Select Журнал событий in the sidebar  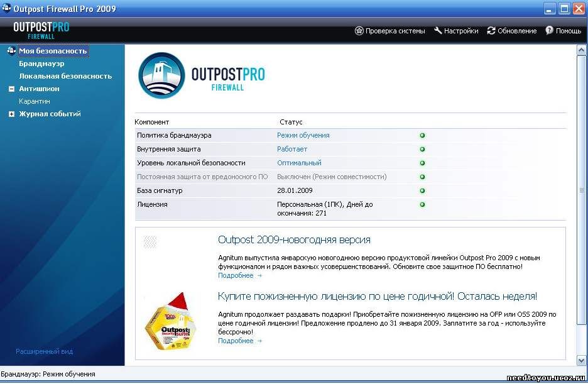[50, 114]
